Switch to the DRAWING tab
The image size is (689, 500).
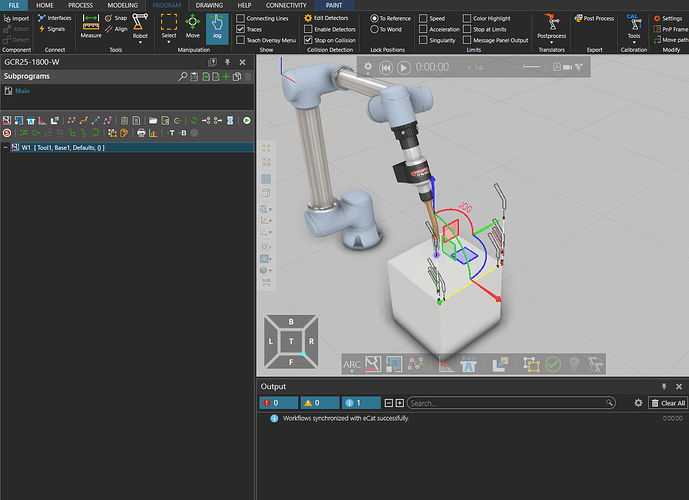coord(209,5)
